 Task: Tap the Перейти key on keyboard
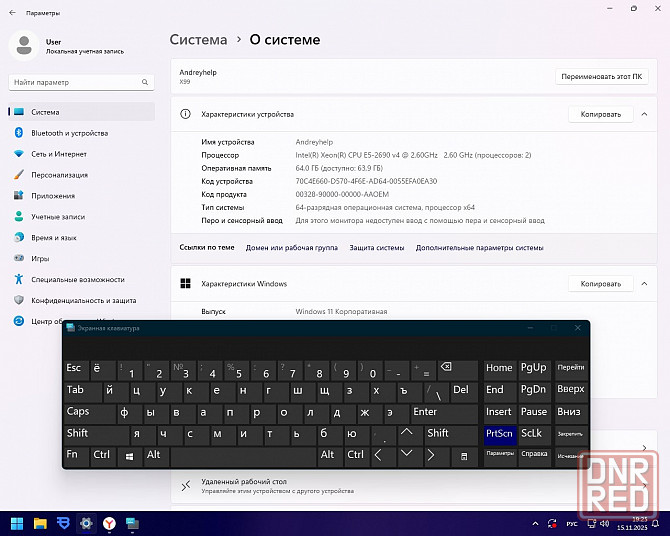[x=571, y=370]
